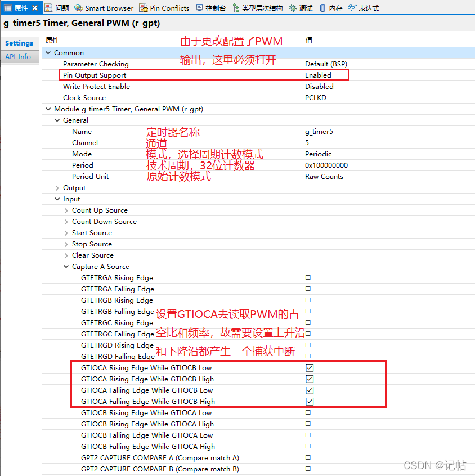475x476 pixels.
Task: Uncheck GTIOCA Falling Edge While GTIOCB High
Action: tap(310, 401)
